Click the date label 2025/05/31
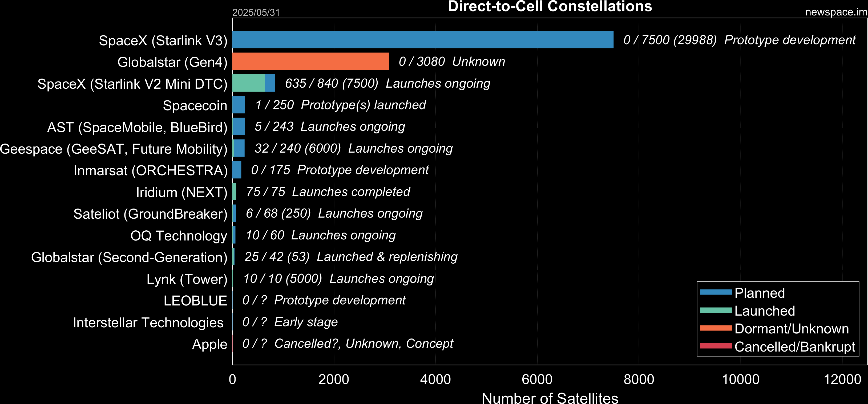The width and height of the screenshot is (868, 404). [256, 13]
